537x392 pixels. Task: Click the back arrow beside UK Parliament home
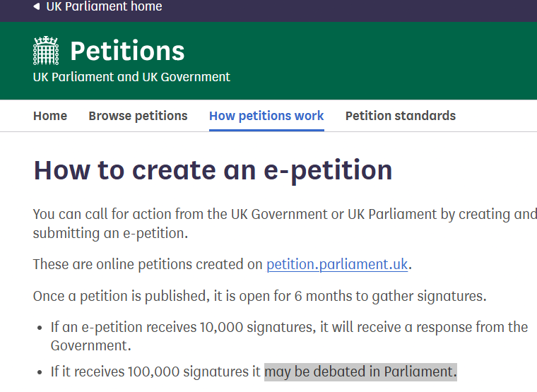click(x=37, y=6)
